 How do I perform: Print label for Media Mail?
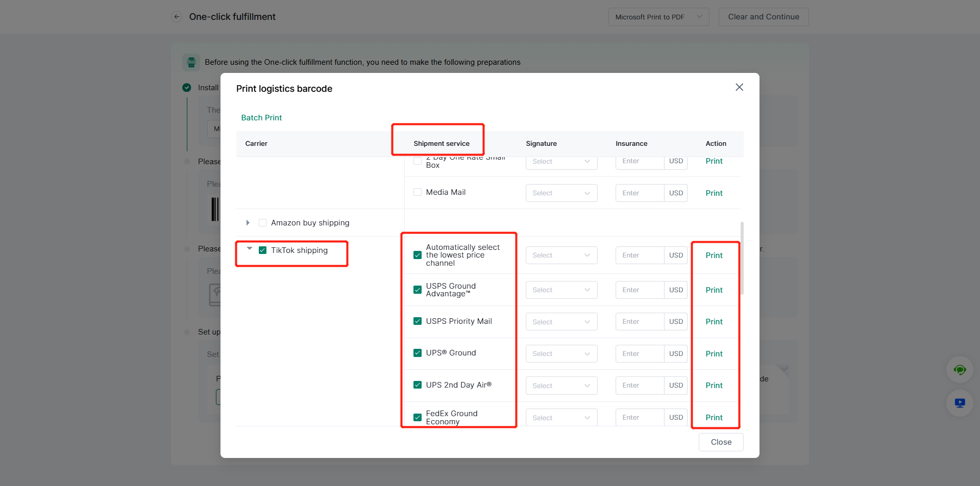[x=714, y=193]
